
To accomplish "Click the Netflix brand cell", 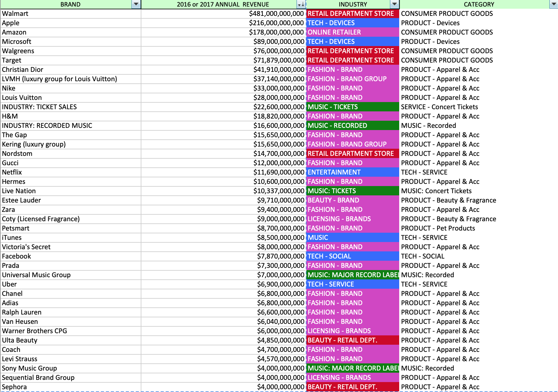I will 71,172.
